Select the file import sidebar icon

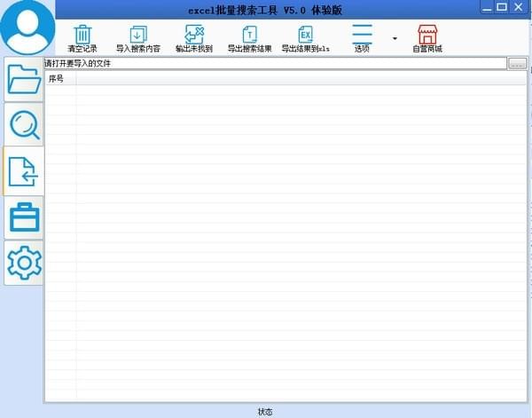point(24,171)
